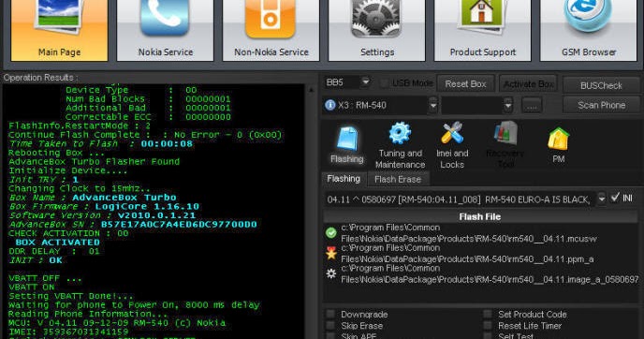Enable the Downgrade option
Image resolution: width=644 pixels, height=339 pixels.
point(330,315)
